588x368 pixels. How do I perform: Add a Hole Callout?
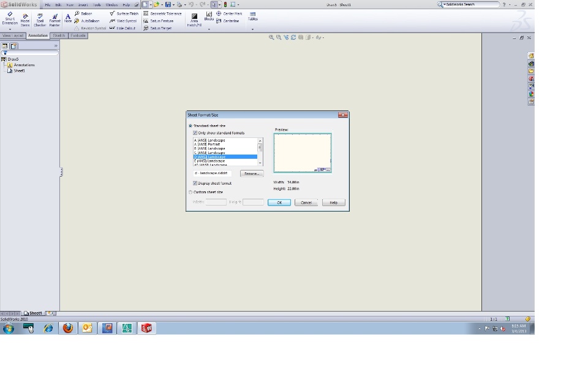click(x=123, y=28)
